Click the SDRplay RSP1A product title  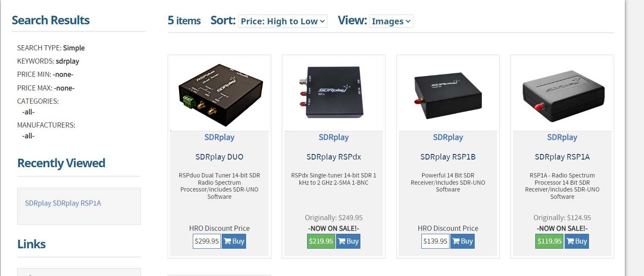click(562, 157)
